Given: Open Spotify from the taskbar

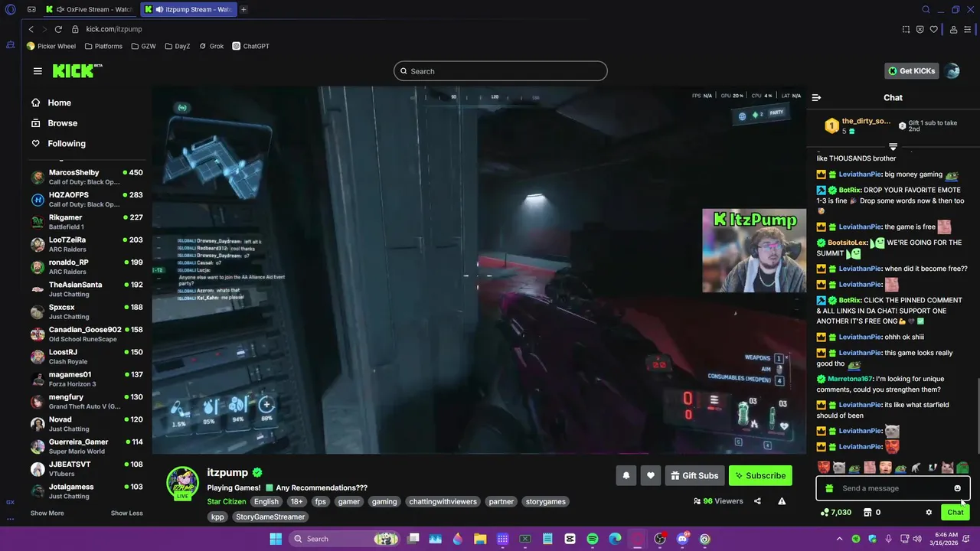Looking at the screenshot, I should point(593,539).
